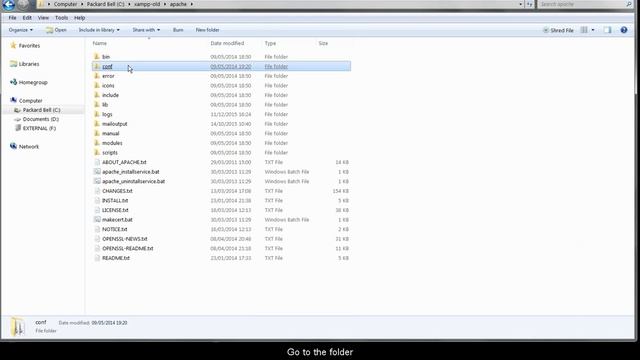Viewport: 640px width, 360px height.
Task: Click the logs folder icon
Action: (97, 114)
